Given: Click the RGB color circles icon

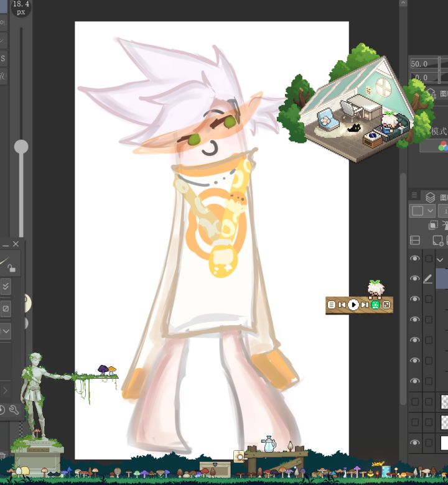Looking at the screenshot, I should [443, 145].
